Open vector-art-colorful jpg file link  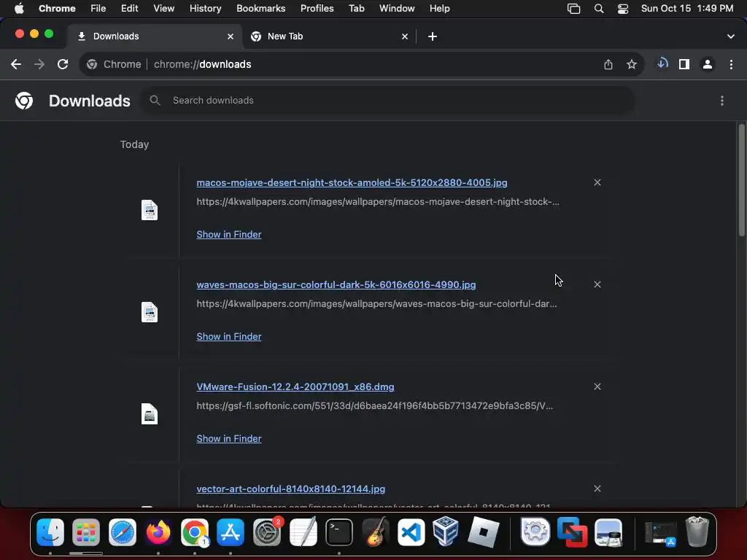point(290,489)
